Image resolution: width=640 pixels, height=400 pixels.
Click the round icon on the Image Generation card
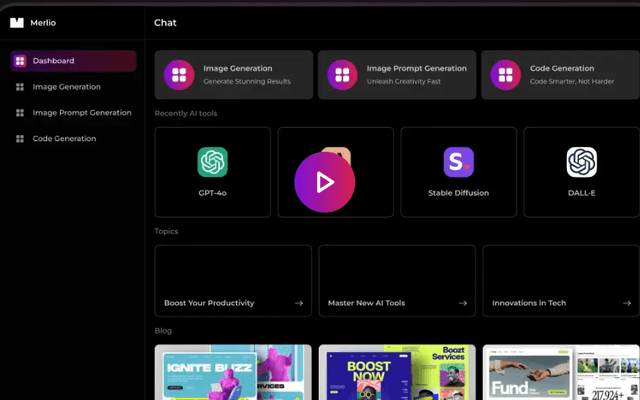point(179,75)
